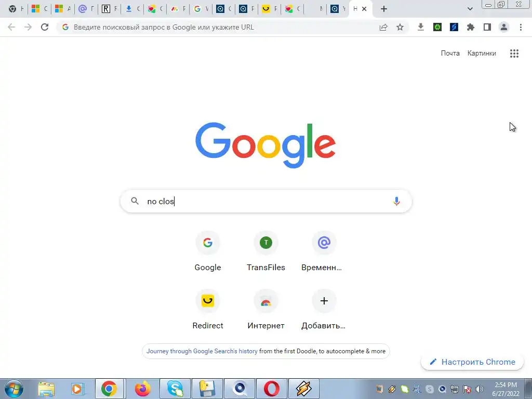
Task: Click the network tray icon
Action: pos(454,389)
